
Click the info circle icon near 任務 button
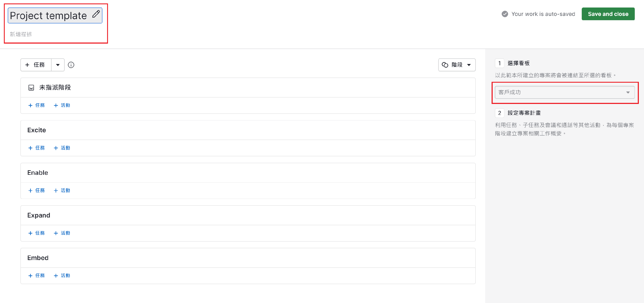click(71, 65)
